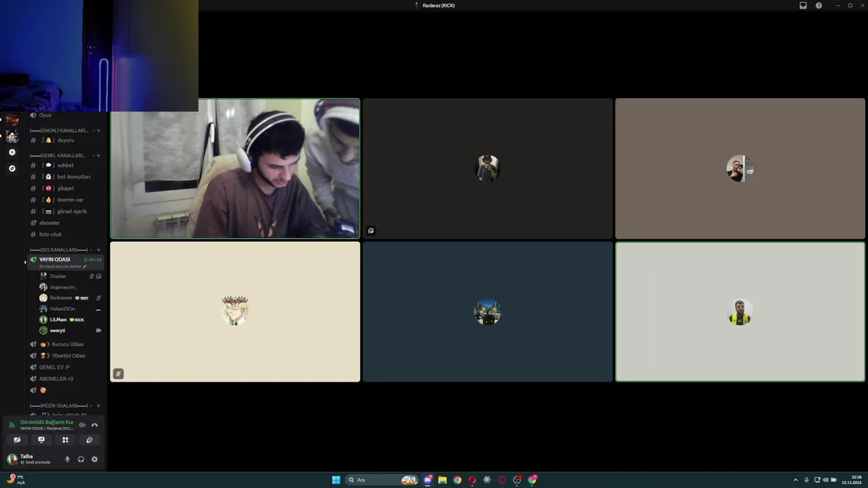Join the GENEL EV :P voice channel
This screenshot has height=488, width=868.
coord(65,367)
